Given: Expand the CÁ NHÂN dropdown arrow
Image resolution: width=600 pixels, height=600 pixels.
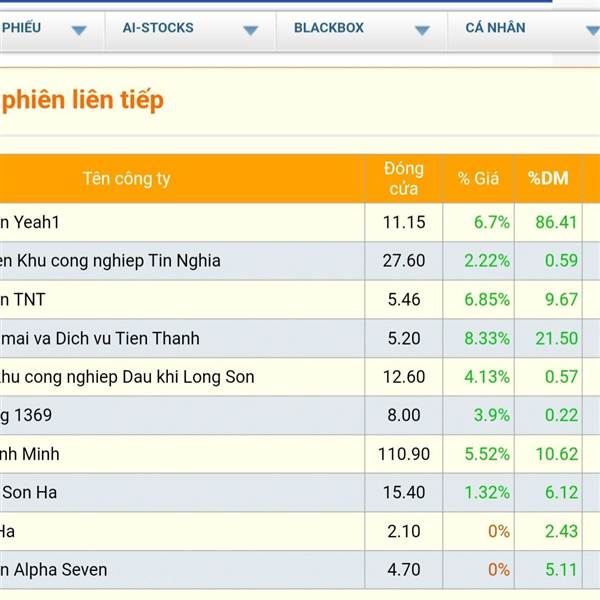Looking at the screenshot, I should pyautogui.click(x=593, y=30).
